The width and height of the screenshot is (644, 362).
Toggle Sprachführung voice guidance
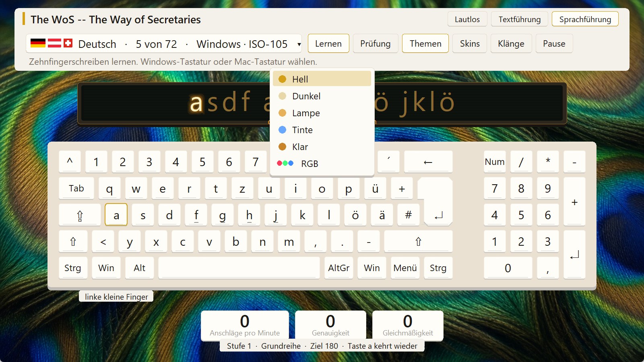[x=585, y=19]
